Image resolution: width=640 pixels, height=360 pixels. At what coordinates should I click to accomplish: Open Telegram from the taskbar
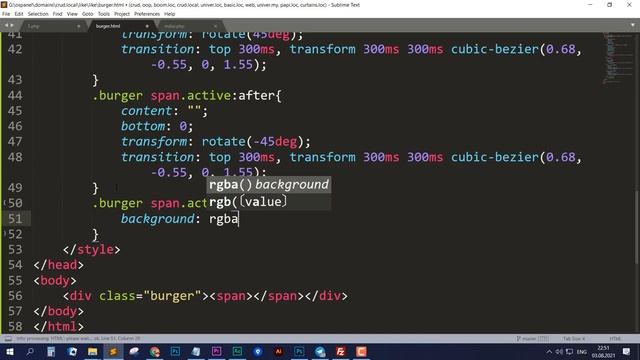point(320,351)
